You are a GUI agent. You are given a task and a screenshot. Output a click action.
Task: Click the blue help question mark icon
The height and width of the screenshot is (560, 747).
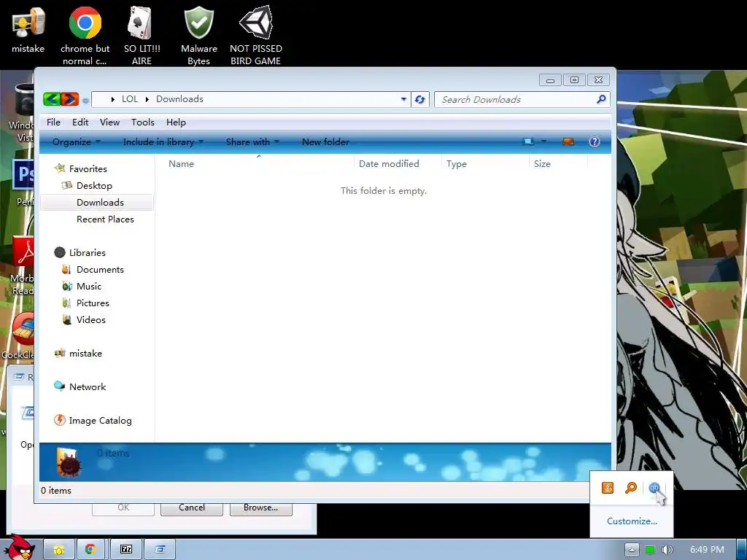click(x=594, y=141)
